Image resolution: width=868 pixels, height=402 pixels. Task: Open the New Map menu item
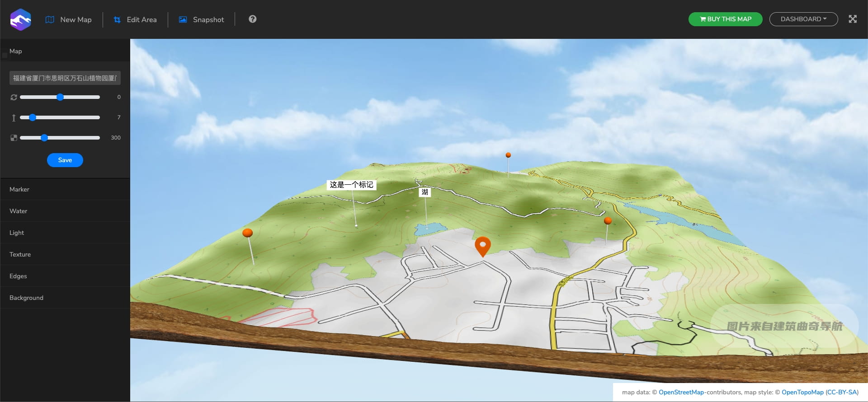pyautogui.click(x=68, y=19)
